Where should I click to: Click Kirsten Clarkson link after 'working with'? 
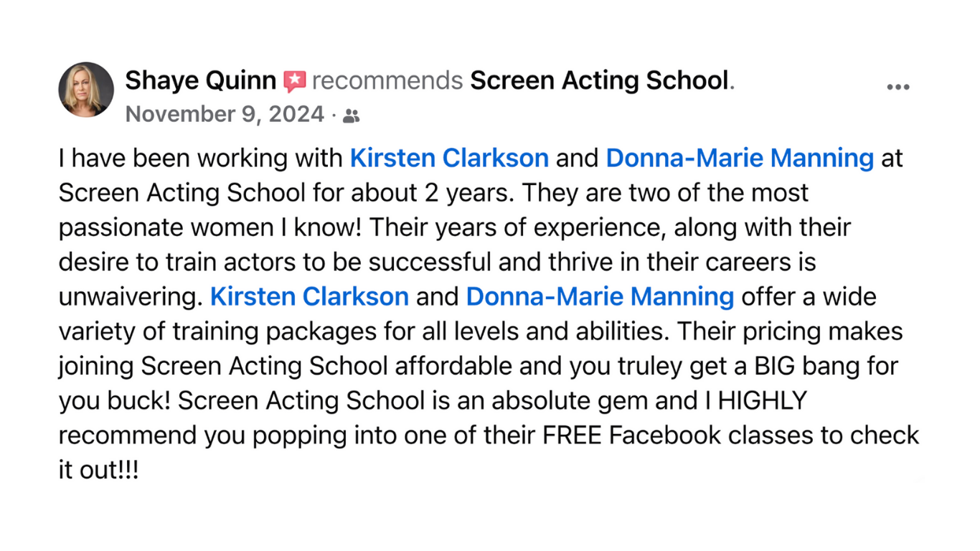tap(449, 158)
